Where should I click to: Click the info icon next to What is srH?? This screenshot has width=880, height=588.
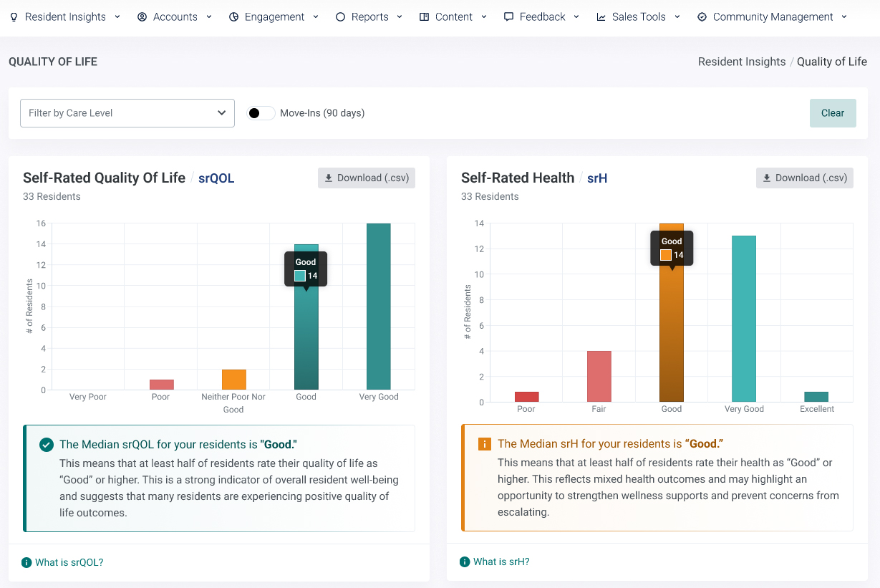coord(465,562)
